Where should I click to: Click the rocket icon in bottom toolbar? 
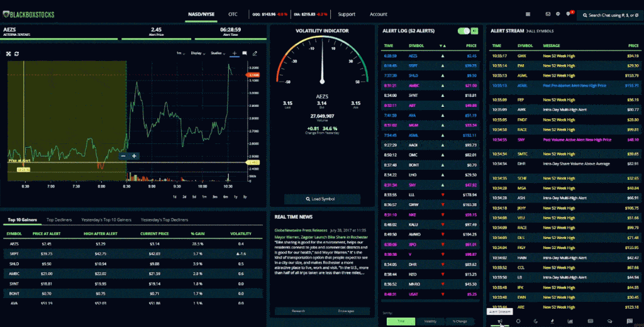point(552,321)
